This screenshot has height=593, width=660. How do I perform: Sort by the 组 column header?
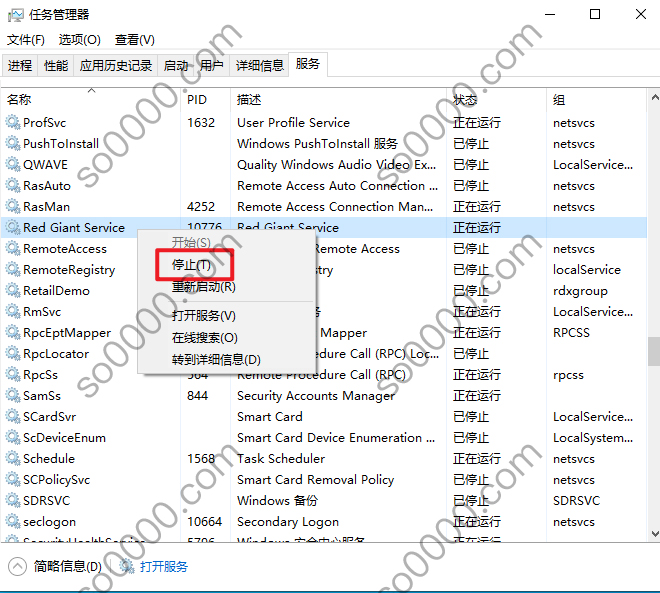[596, 100]
